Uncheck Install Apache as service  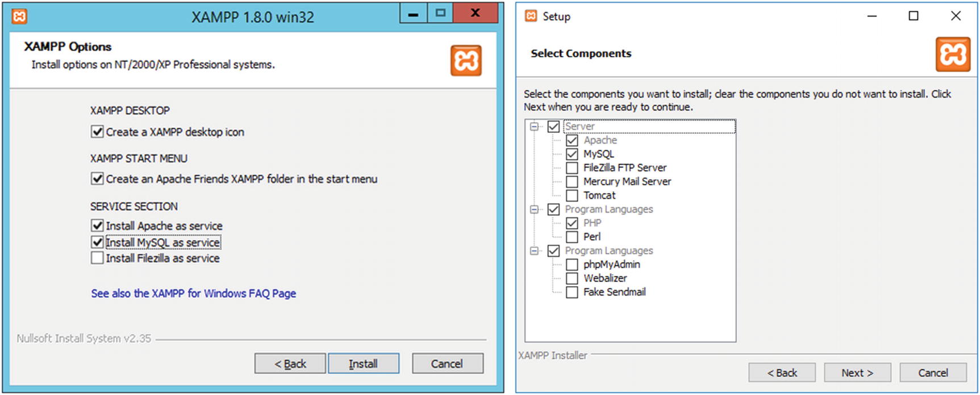click(x=97, y=226)
